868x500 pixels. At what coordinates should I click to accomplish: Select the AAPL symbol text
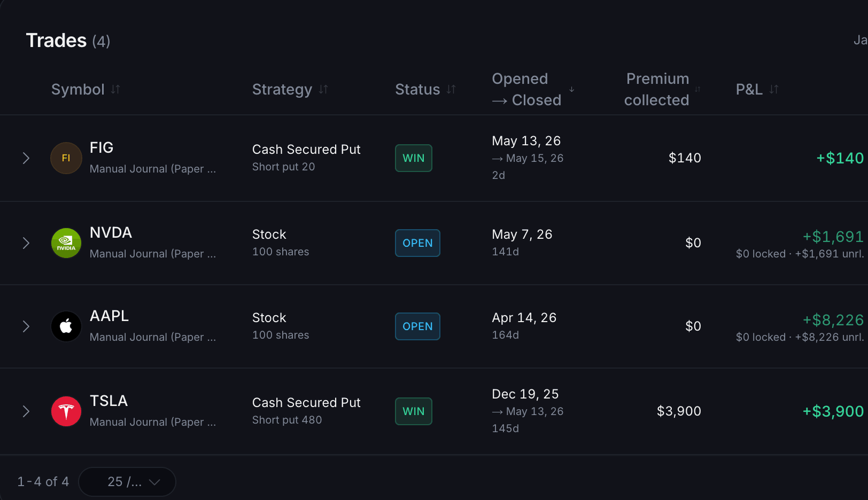(x=109, y=316)
